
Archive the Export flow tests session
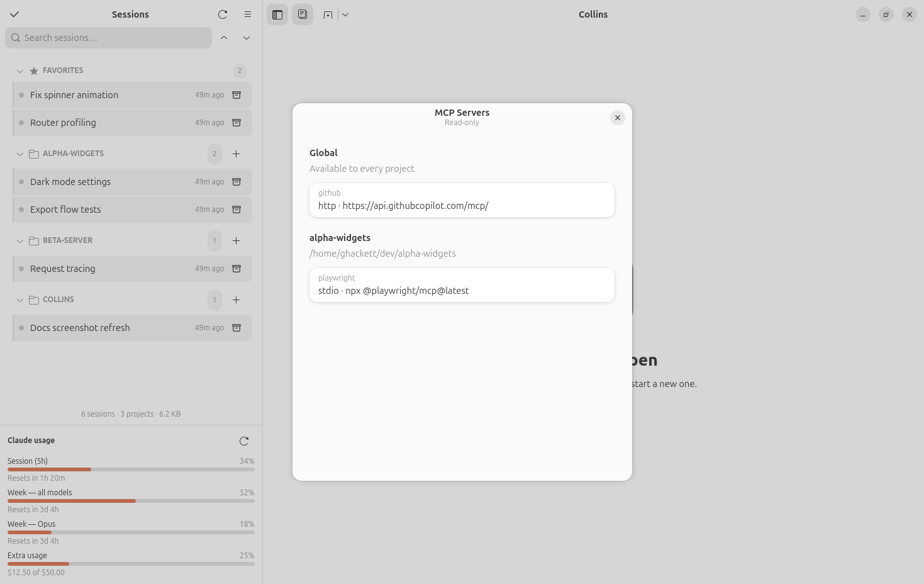click(237, 210)
